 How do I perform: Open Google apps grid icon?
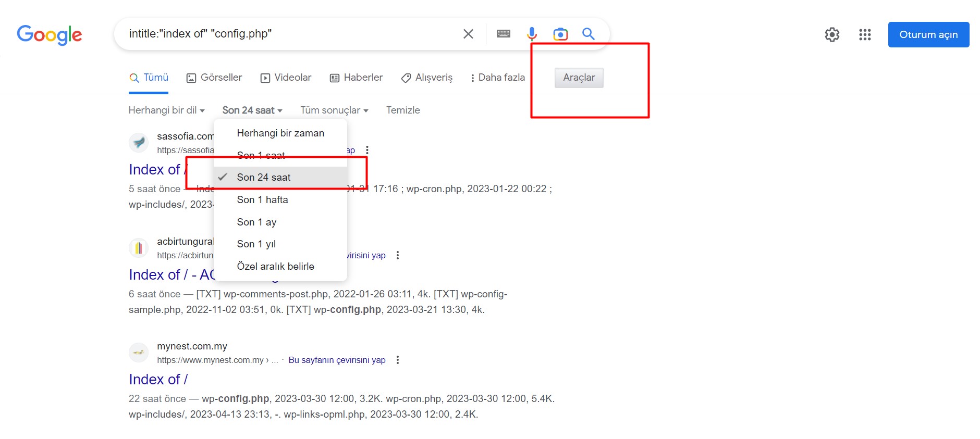[x=865, y=34]
